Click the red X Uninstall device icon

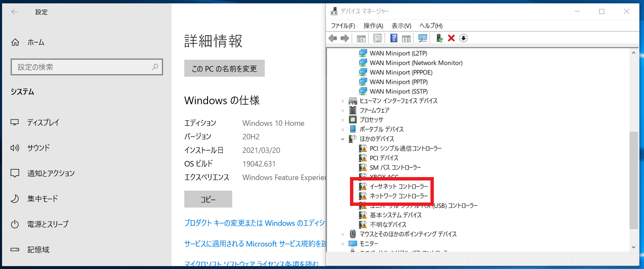click(451, 39)
